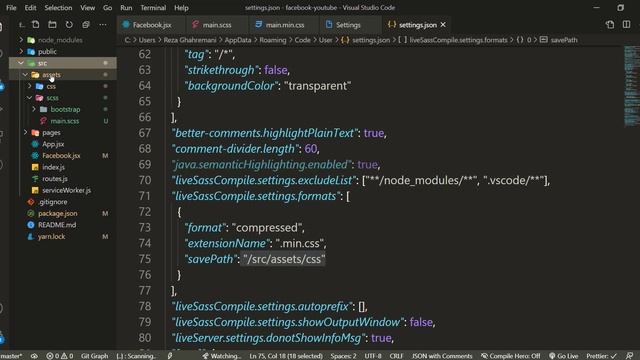Change Spaces: 2 indentation setting
Screen dimensions: 640x360
[343, 356]
